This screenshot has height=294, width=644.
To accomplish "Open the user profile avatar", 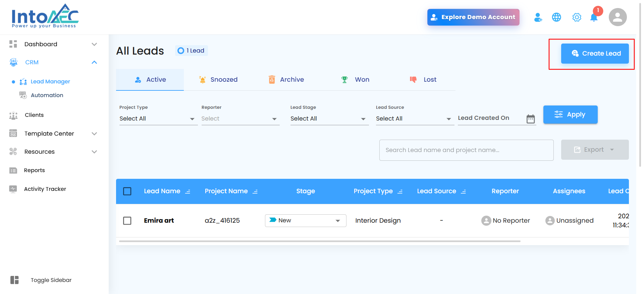I will [618, 17].
